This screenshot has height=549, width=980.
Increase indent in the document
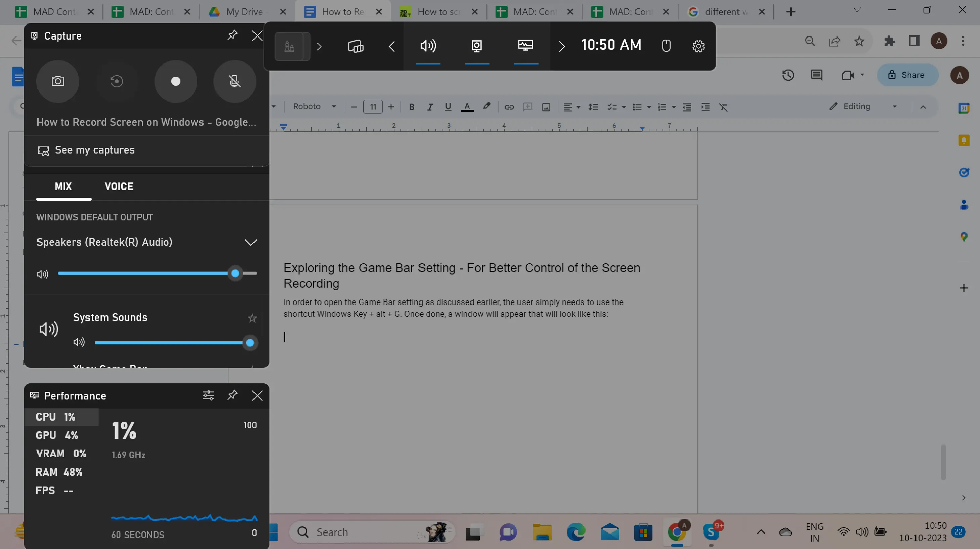[705, 107]
